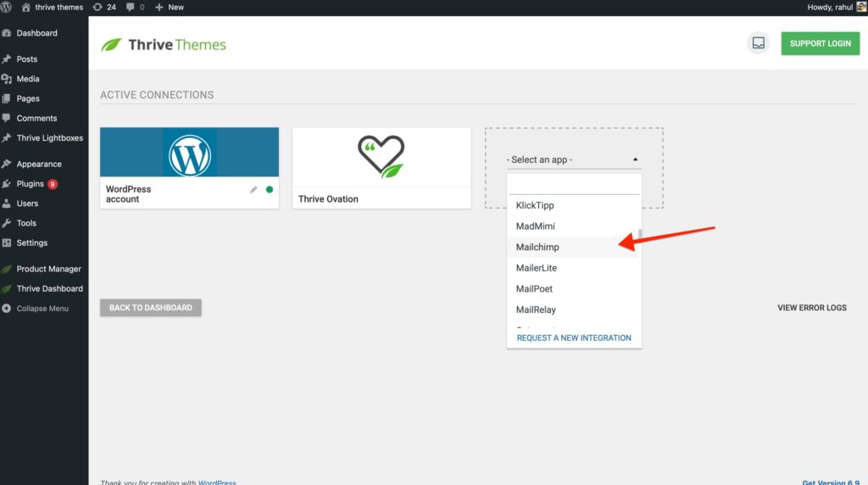Go to Thrive Dashboard menu item
The height and width of the screenshot is (485, 868).
point(49,288)
